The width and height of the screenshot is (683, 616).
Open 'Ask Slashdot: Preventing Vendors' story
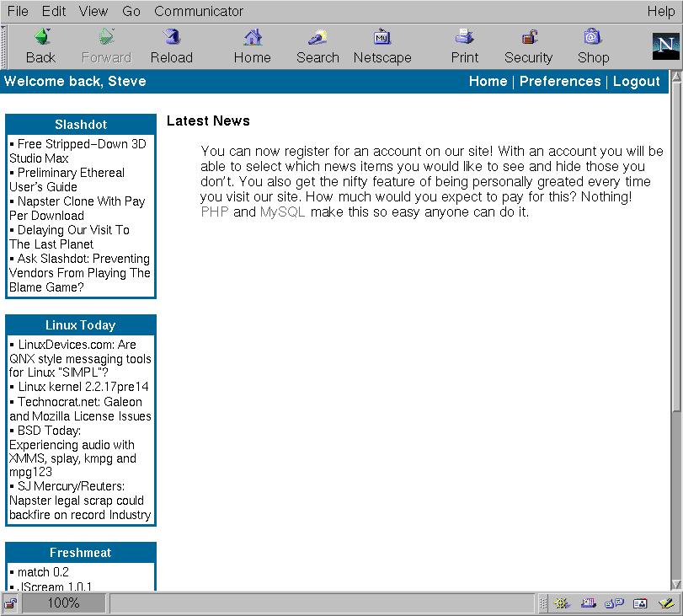click(80, 273)
